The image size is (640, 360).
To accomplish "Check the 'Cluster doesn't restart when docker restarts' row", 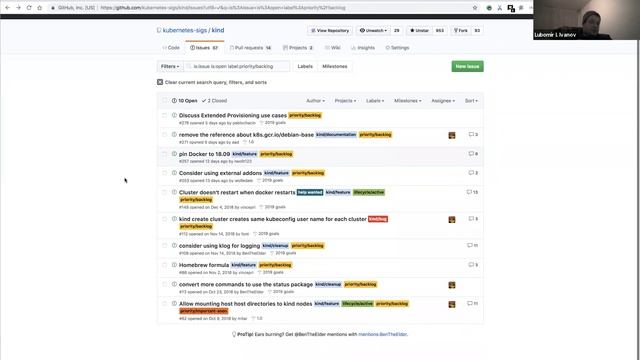I will [164, 192].
